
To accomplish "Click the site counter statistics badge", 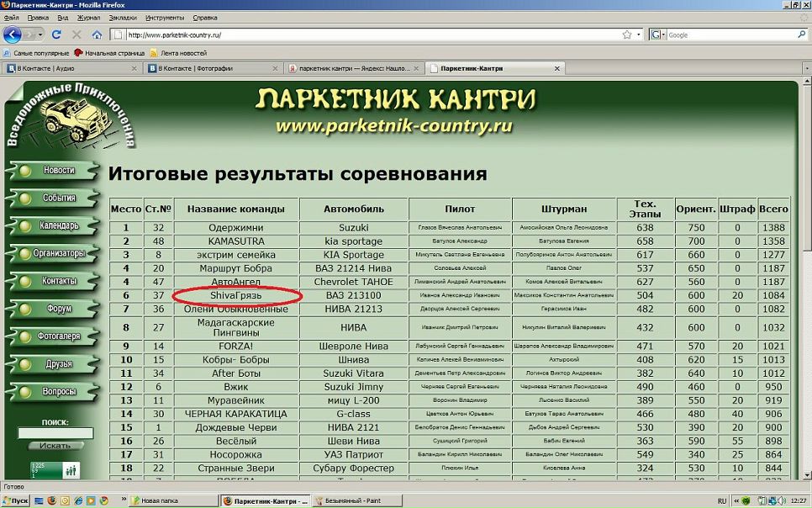I will click(x=55, y=469).
